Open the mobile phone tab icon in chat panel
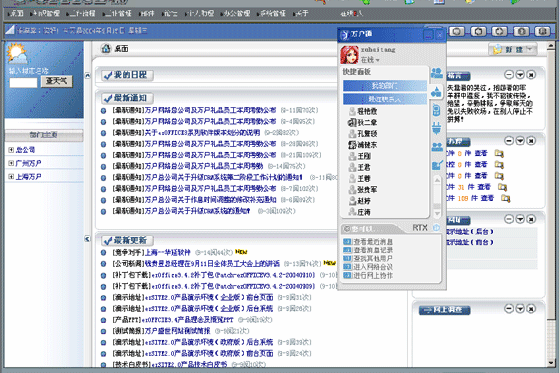 coord(436,110)
